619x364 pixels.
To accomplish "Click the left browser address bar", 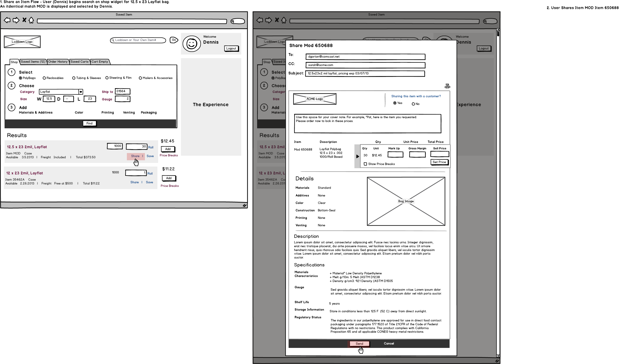I will click(132, 21).
